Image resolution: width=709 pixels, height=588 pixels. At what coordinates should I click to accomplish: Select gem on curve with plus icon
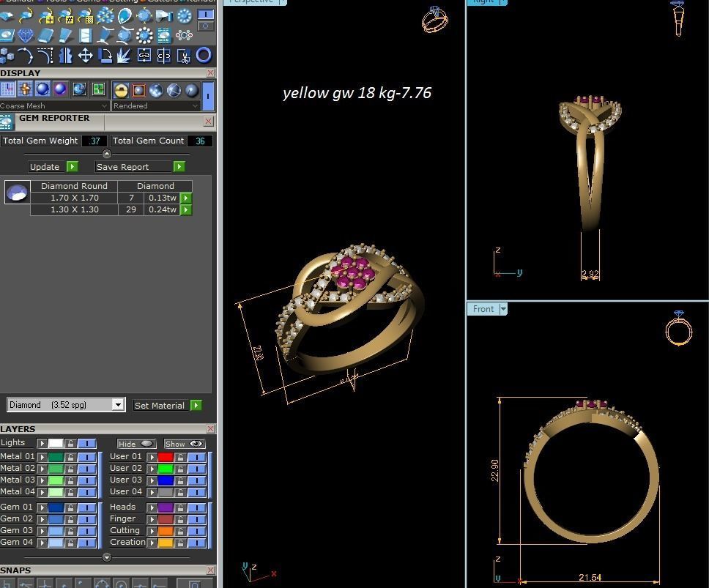click(x=46, y=16)
